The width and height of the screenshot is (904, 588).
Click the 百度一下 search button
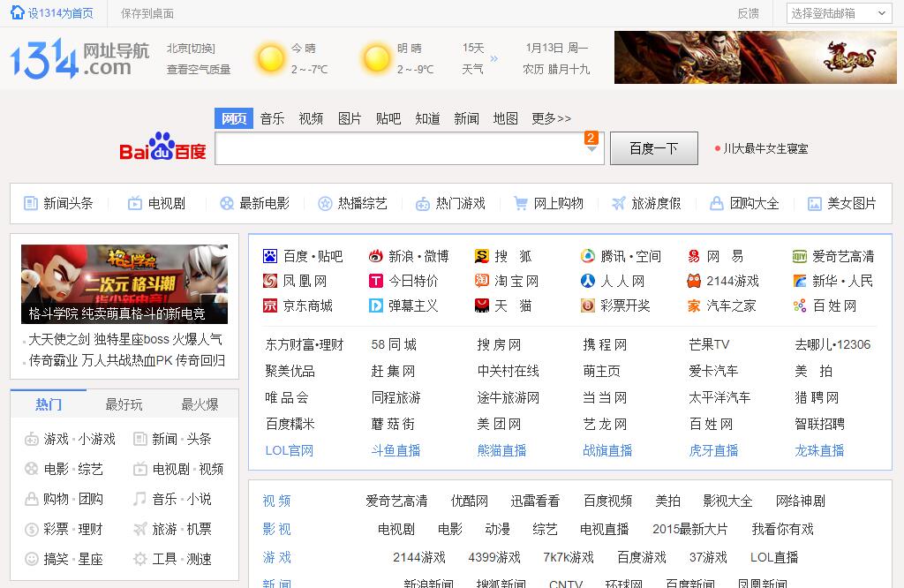[654, 148]
